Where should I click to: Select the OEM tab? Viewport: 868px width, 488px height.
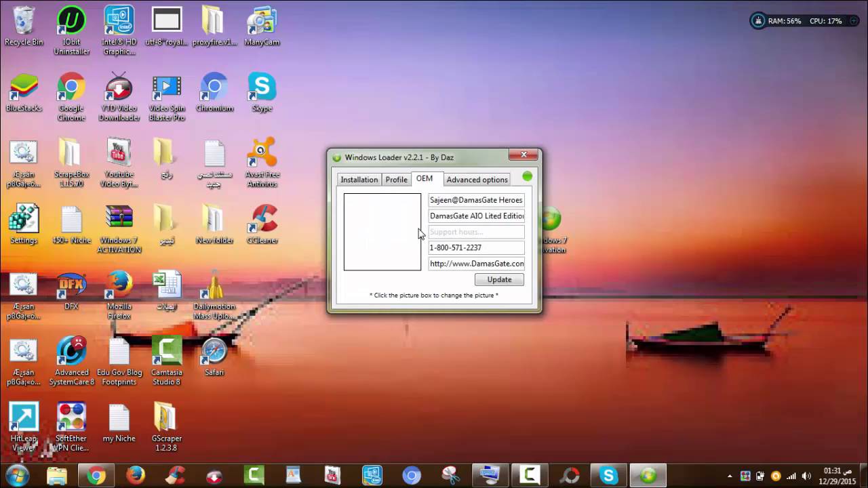pyautogui.click(x=425, y=178)
